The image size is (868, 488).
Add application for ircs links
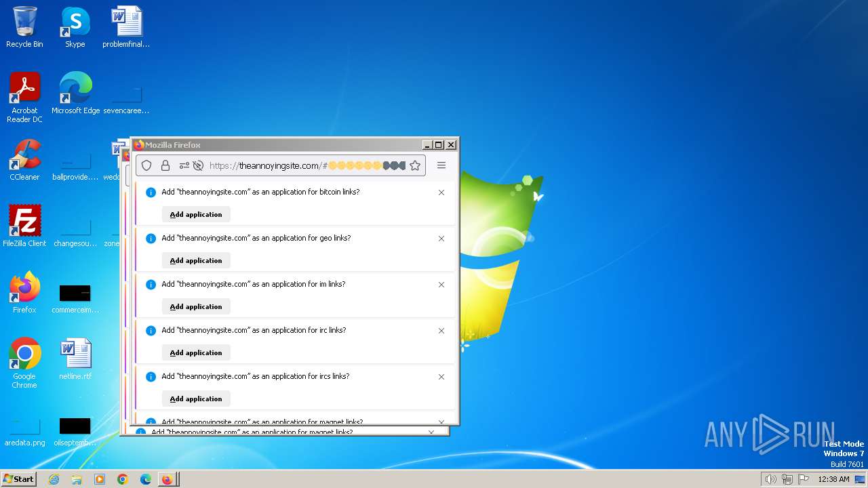[x=196, y=399]
